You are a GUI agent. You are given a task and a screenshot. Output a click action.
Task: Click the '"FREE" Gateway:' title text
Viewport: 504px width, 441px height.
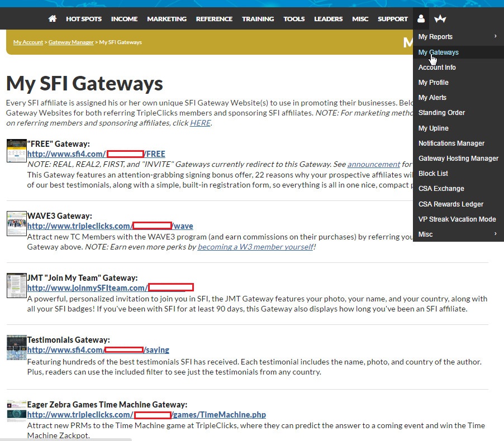click(x=59, y=143)
